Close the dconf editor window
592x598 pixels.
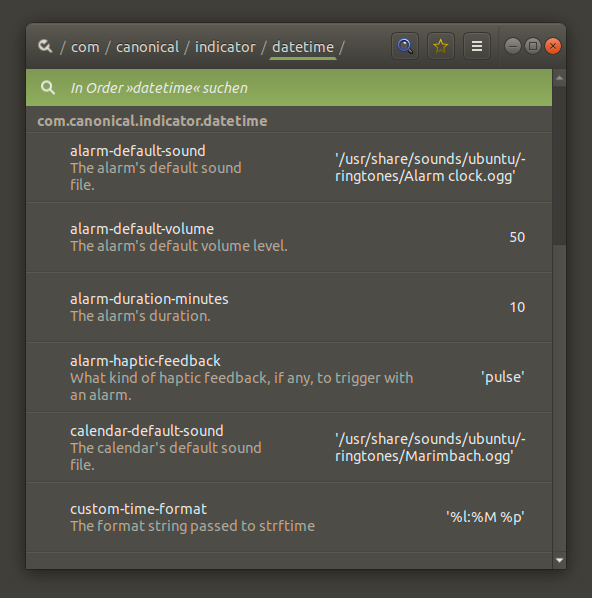pos(553,46)
